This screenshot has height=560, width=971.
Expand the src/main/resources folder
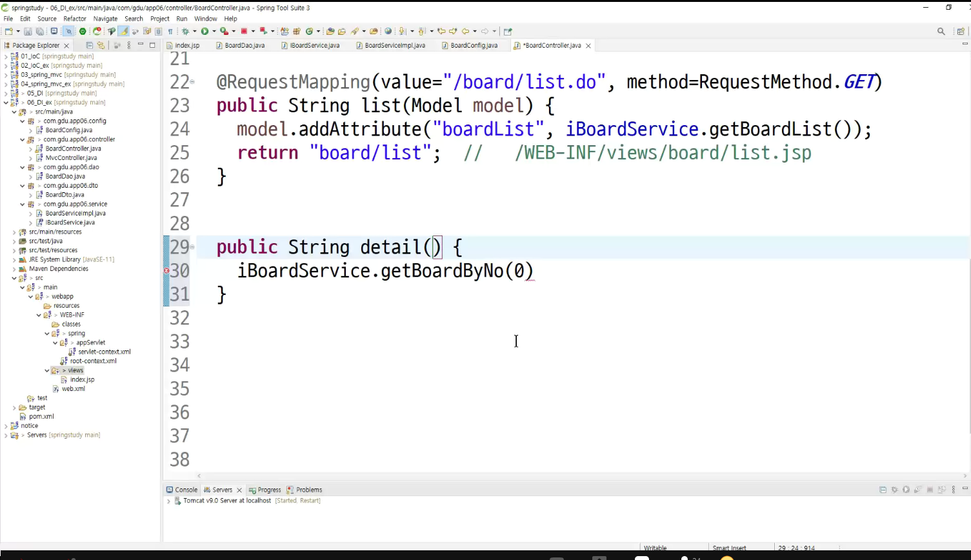tap(14, 232)
